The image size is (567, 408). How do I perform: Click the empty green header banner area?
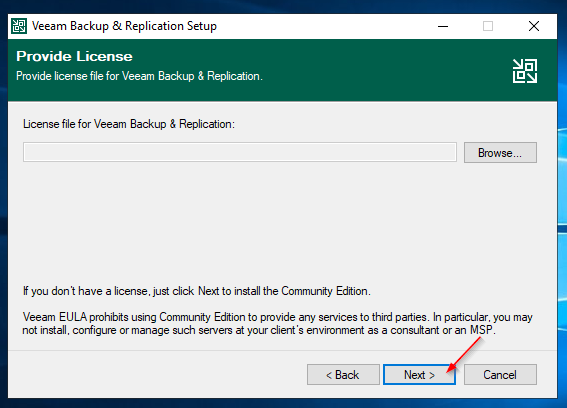click(380, 71)
